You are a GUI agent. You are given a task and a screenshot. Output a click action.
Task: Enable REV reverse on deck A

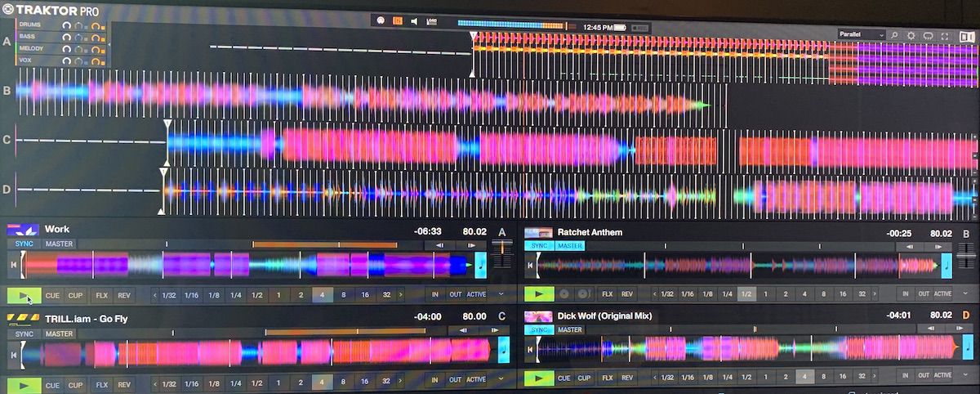click(x=123, y=295)
